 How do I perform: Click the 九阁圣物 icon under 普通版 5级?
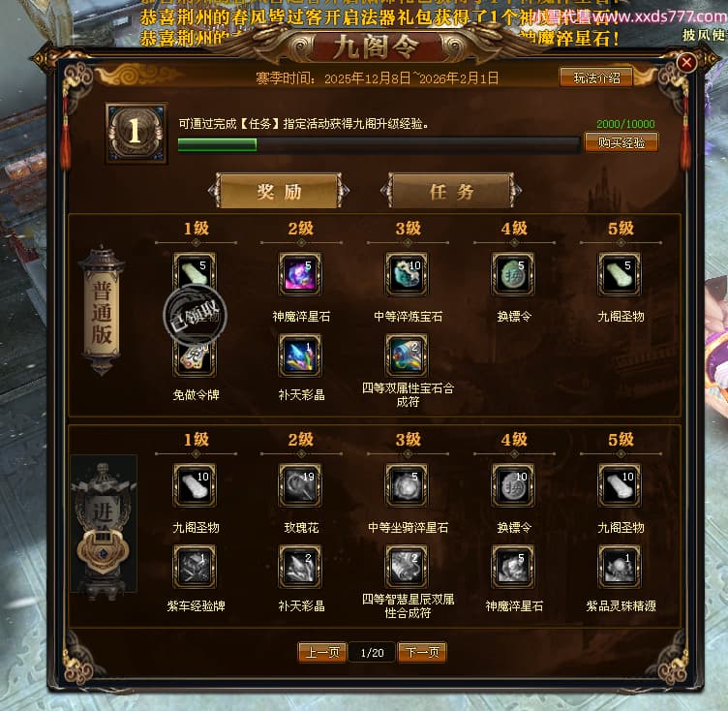620,274
